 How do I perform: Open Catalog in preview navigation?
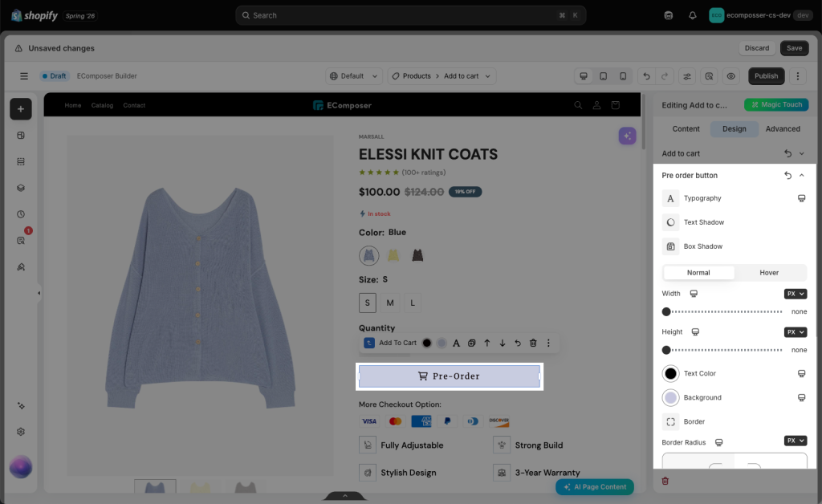click(x=102, y=105)
